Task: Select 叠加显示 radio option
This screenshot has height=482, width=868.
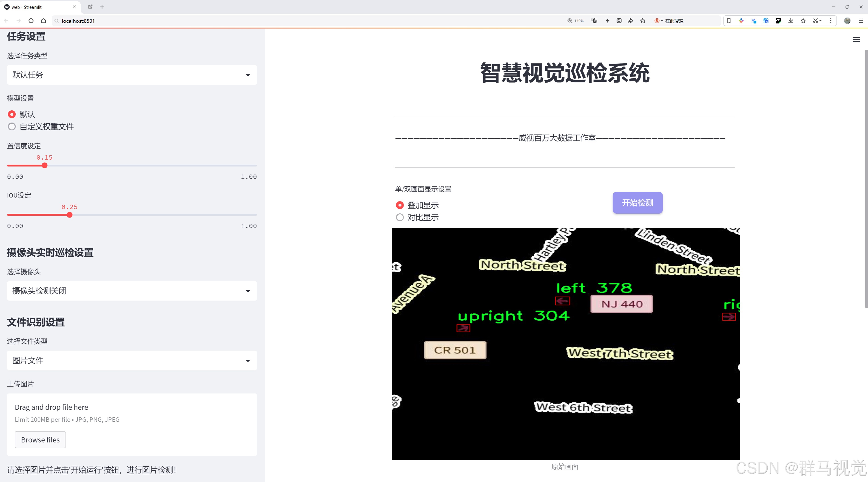Action: tap(400, 205)
